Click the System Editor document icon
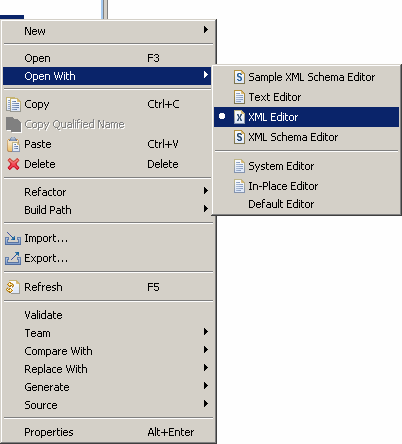The width and height of the screenshot is (402, 444). [x=239, y=166]
